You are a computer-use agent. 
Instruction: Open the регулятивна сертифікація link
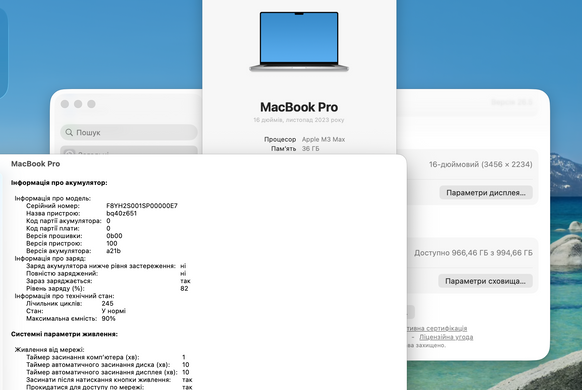pos(437,328)
